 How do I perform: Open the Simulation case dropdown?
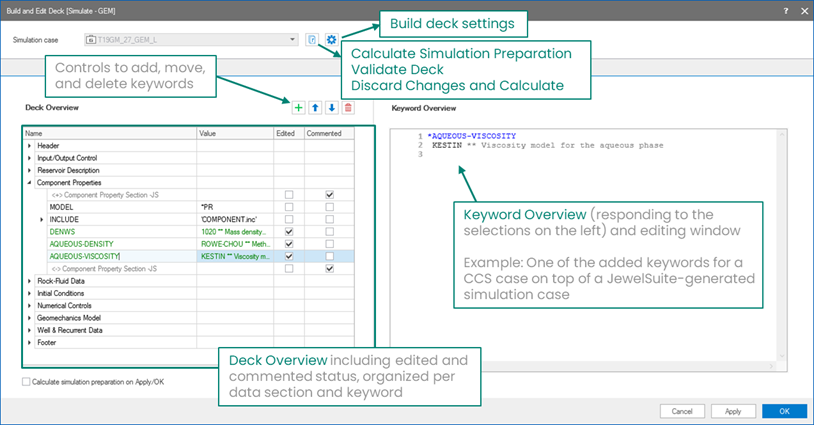tap(293, 40)
